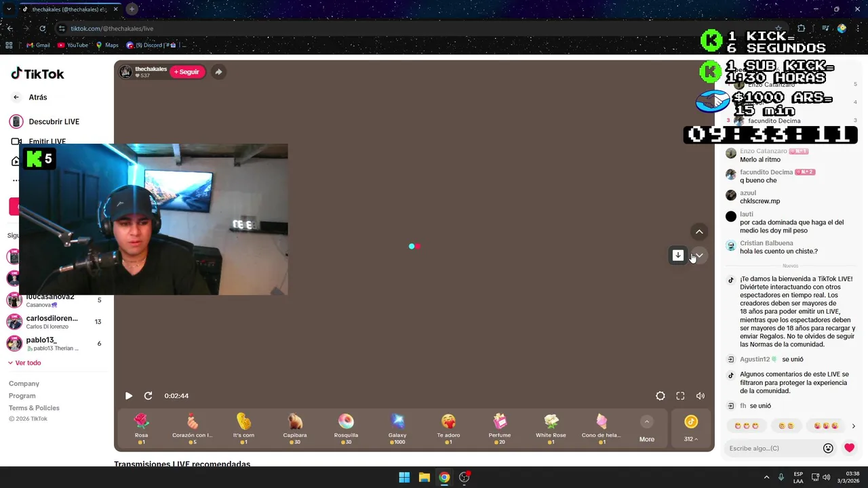Screen dimensions: 868x488
Task: Send the Perfume gift
Action: [500, 429]
